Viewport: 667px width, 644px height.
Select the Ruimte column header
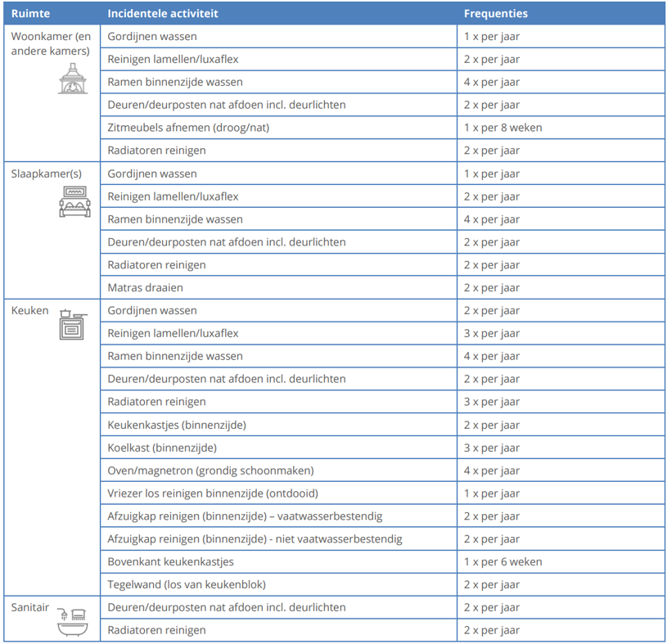pyautogui.click(x=29, y=14)
